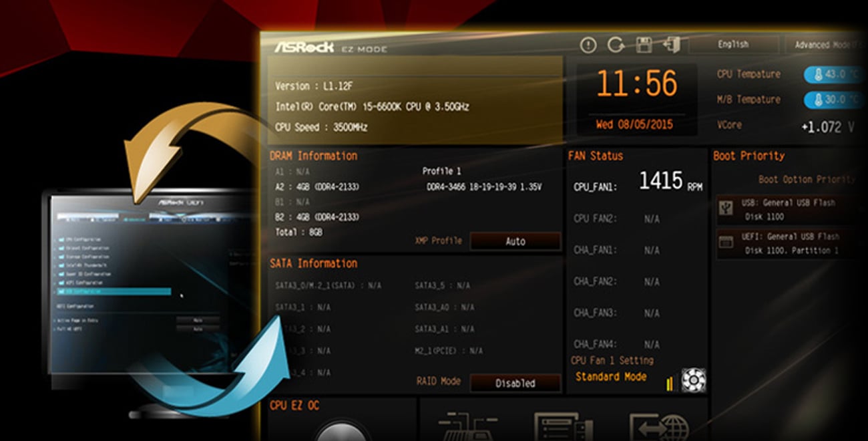
Task: Click the CPU Fan 1 Setting label
Action: [612, 360]
